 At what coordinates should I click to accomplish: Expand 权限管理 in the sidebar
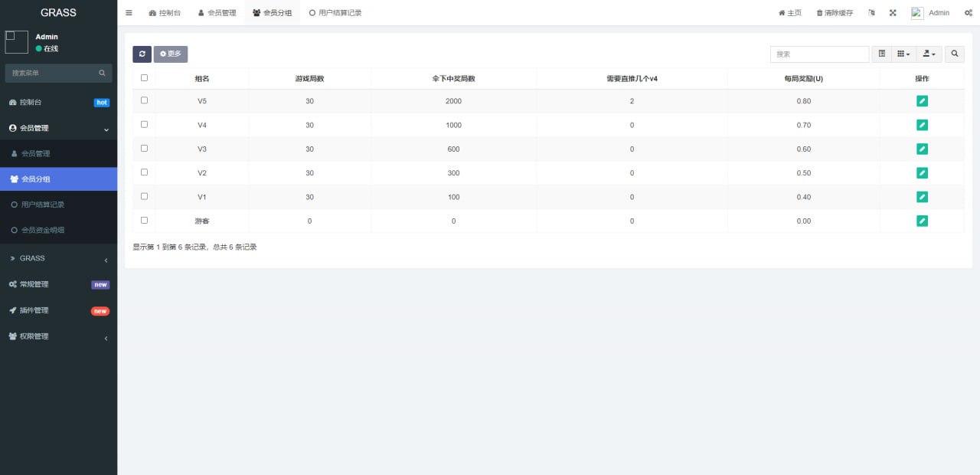(58, 336)
